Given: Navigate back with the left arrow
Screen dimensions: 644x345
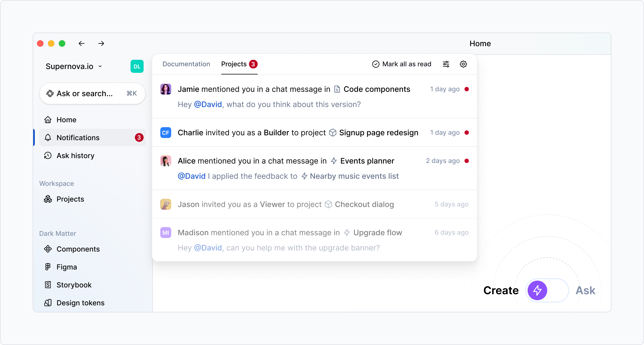Looking at the screenshot, I should (81, 43).
